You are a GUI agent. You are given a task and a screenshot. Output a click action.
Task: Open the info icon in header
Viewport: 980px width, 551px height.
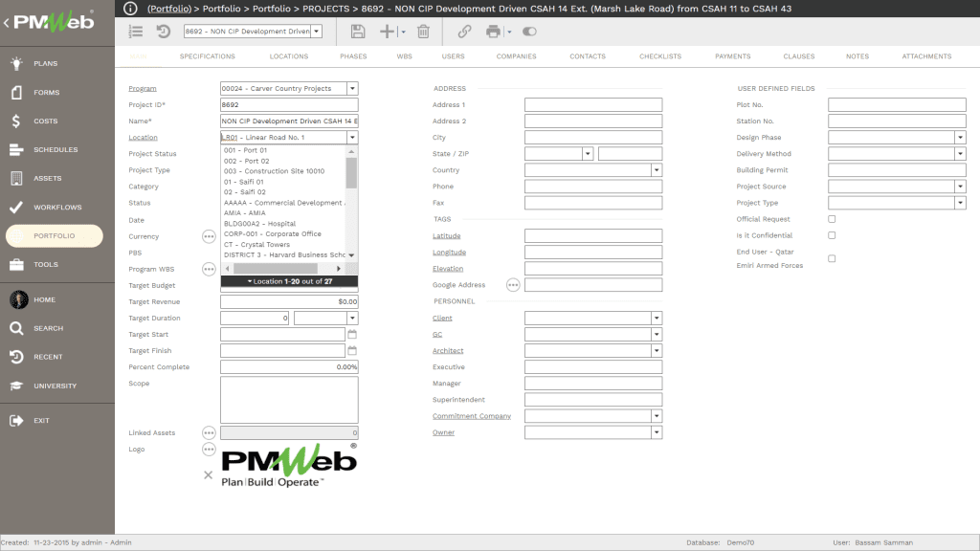coord(130,9)
